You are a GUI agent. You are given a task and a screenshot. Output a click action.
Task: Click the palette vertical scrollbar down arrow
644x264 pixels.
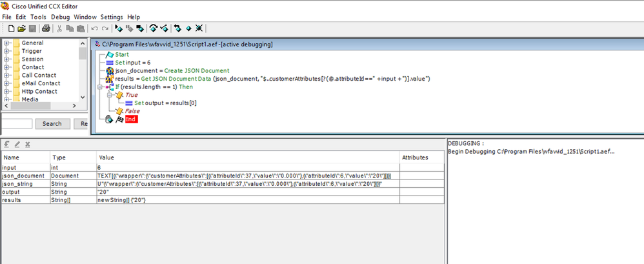pos(83,97)
